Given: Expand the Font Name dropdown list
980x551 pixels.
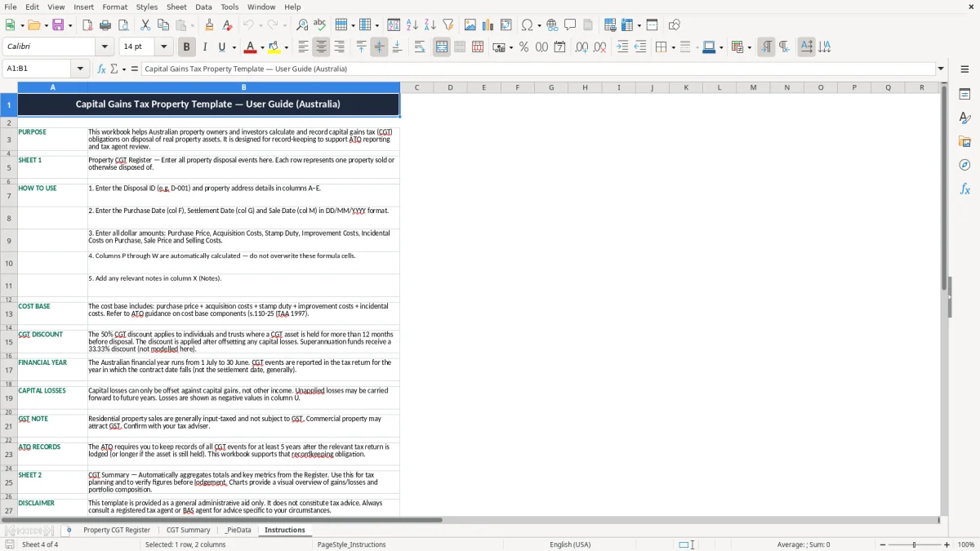Looking at the screenshot, I should 104,47.
